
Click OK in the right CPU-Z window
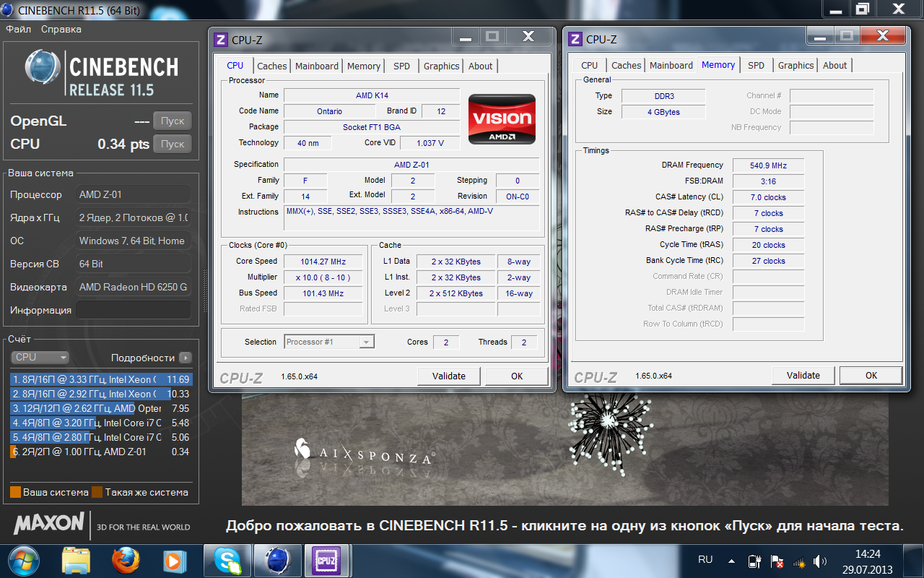tap(871, 375)
